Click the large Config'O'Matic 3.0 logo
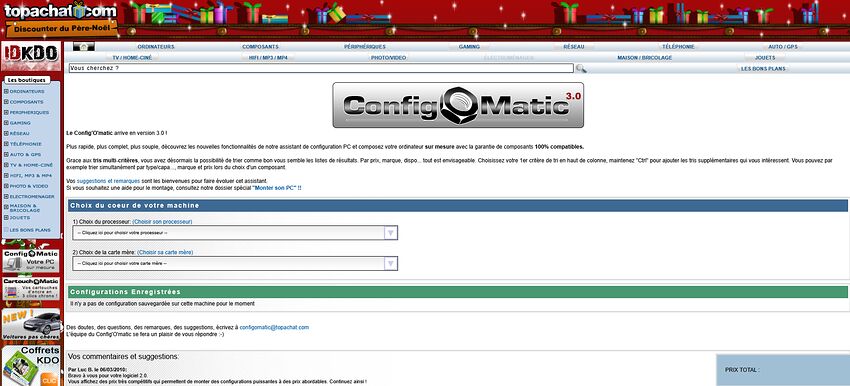850x386 pixels. click(x=458, y=105)
